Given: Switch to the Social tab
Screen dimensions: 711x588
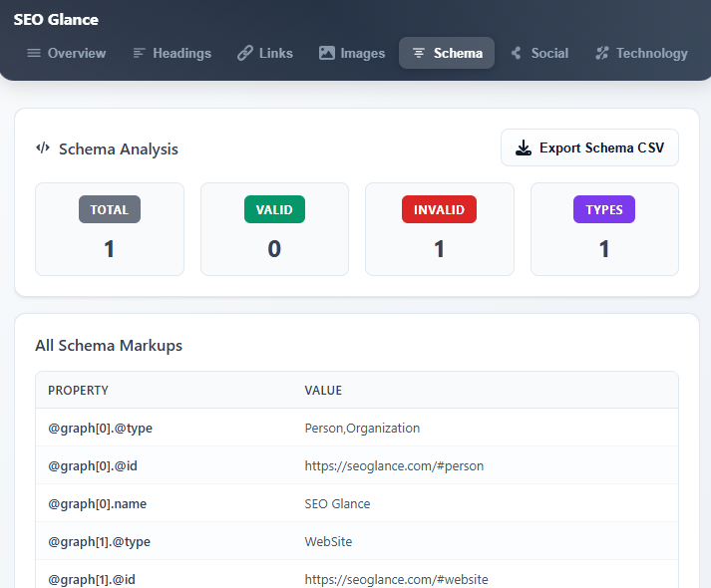Looking at the screenshot, I should point(540,53).
